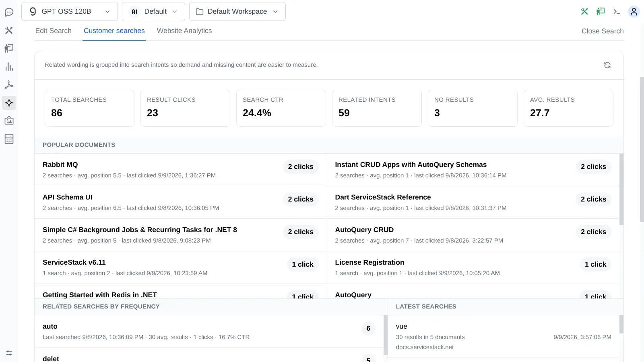The width and height of the screenshot is (644, 362).
Task: Click the Latest Searches section header
Action: 506,306
